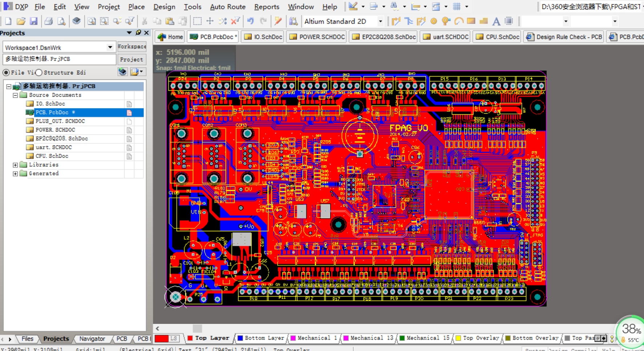Image resolution: width=644 pixels, height=351 pixels.
Task: Click the Mechanical 1 magenta swatch
Action: [x=293, y=338]
